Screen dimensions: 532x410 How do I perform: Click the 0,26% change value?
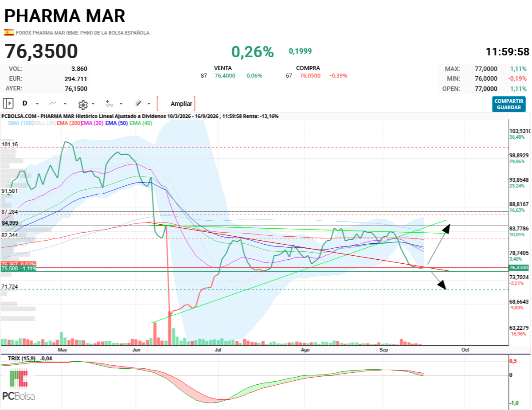click(253, 52)
